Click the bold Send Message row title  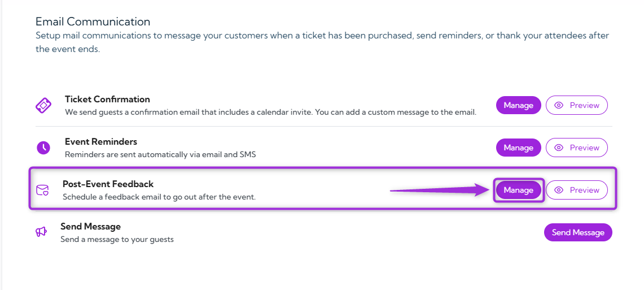(91, 226)
